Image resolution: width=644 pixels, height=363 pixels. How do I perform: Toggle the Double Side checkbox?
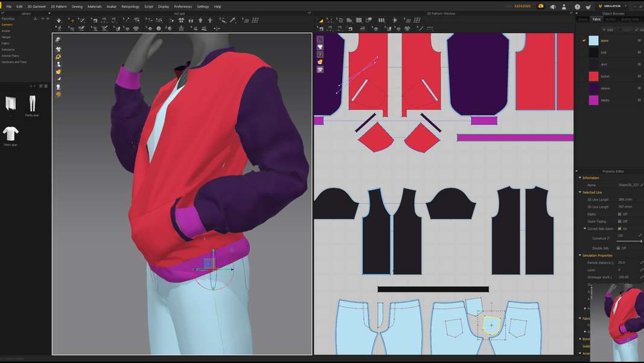pos(618,248)
